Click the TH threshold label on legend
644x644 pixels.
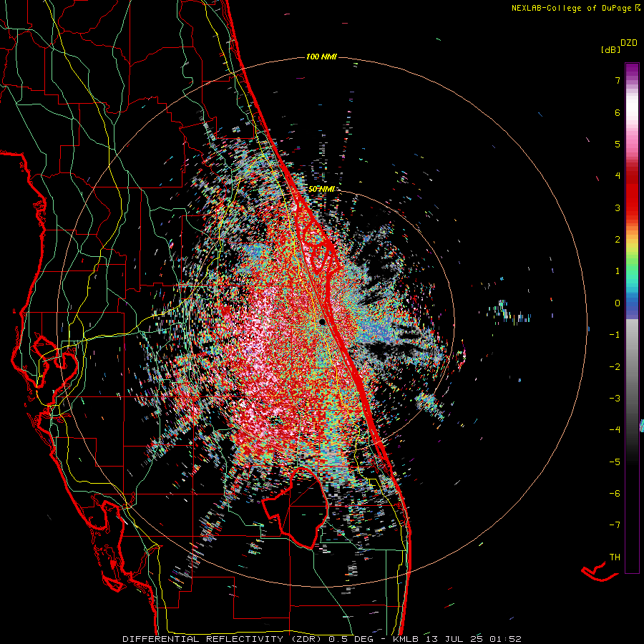[x=615, y=557]
